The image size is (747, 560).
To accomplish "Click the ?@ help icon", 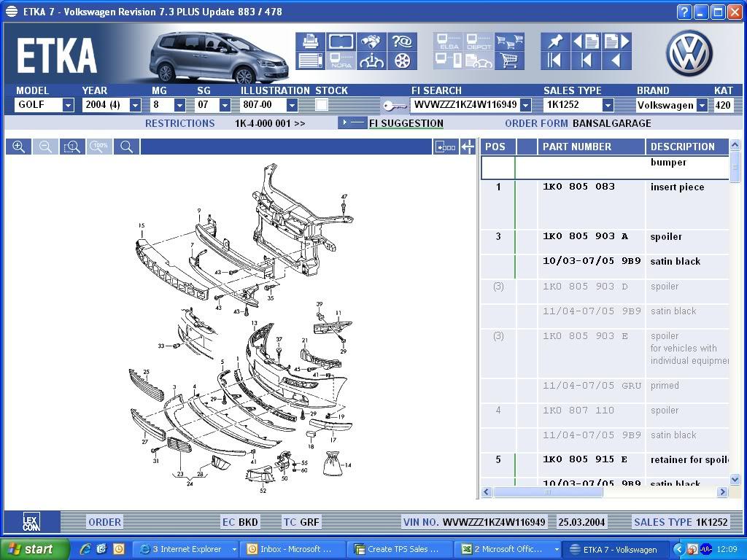I will click(x=402, y=42).
